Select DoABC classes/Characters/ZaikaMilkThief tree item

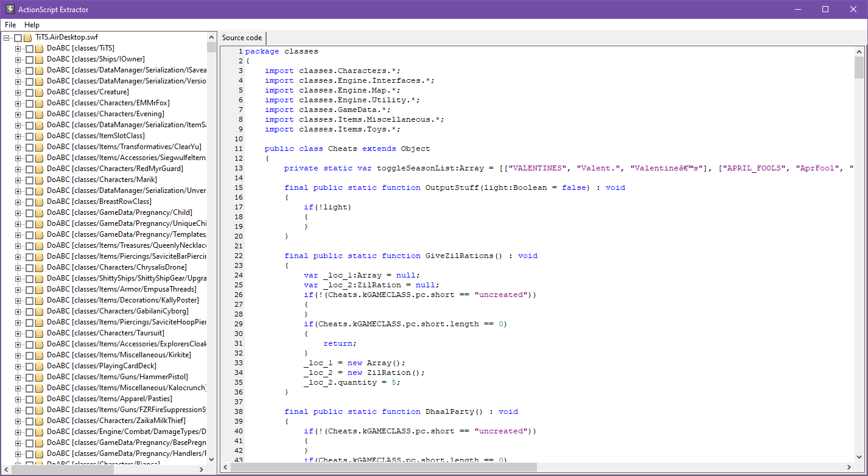click(x=116, y=421)
